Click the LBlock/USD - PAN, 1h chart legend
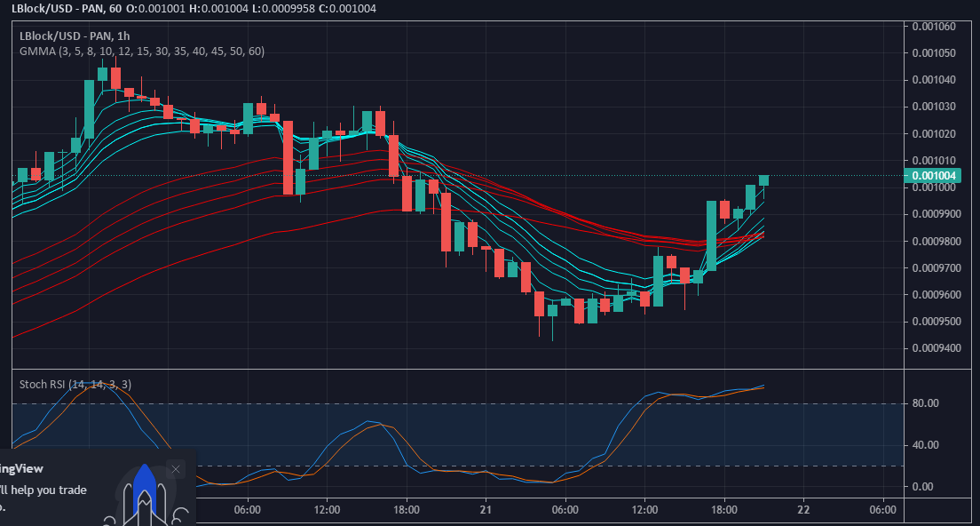The width and height of the screenshot is (980, 526). point(75,36)
